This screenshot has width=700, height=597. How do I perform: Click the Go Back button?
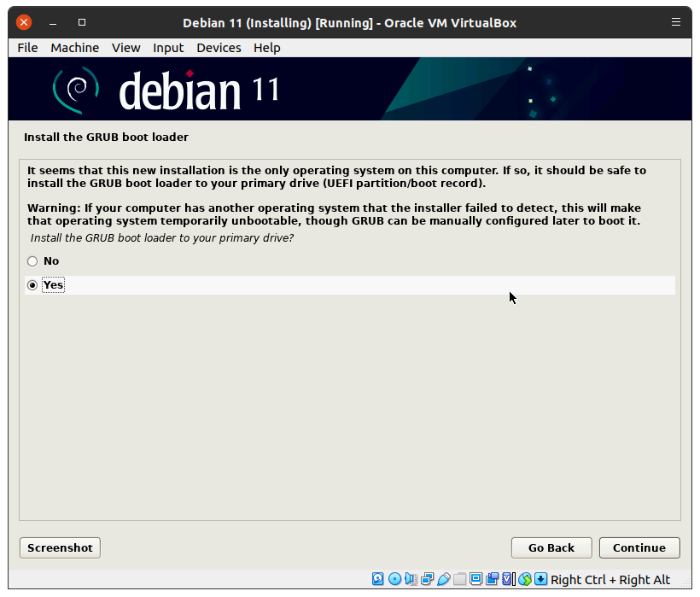tap(551, 548)
